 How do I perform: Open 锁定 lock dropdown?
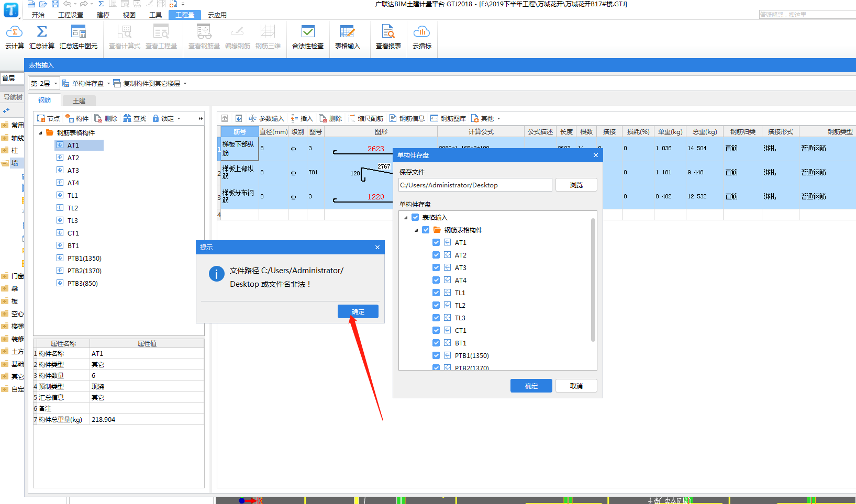click(179, 119)
